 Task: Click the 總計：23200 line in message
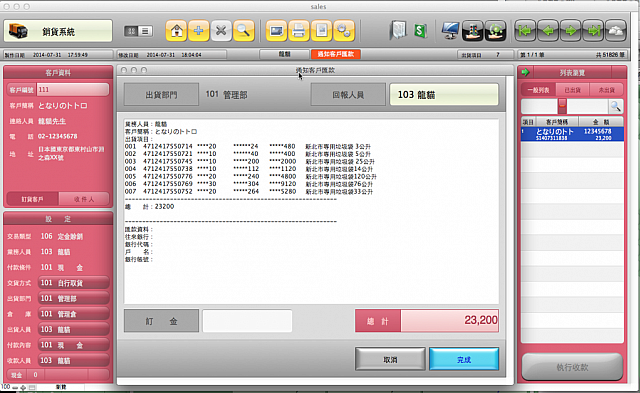[x=149, y=207]
